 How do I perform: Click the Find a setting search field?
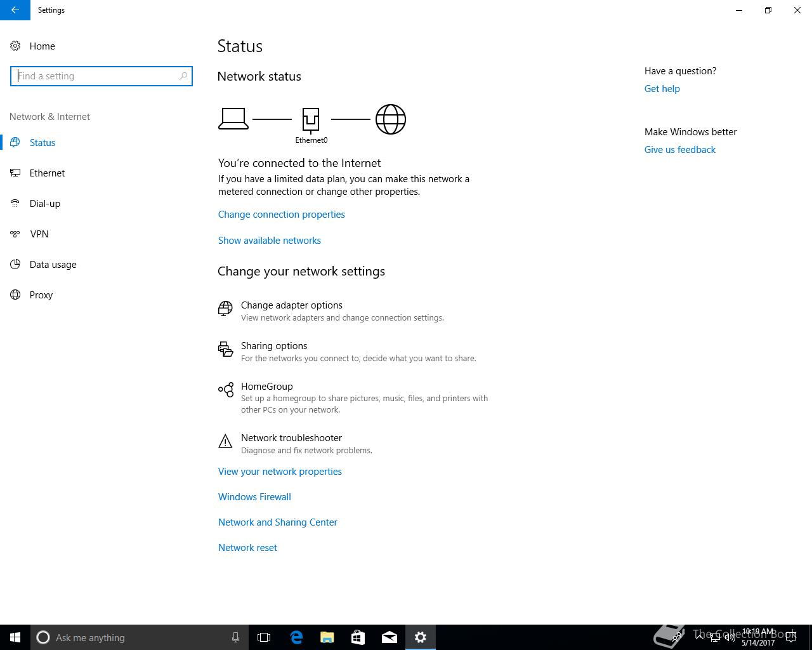pos(101,76)
